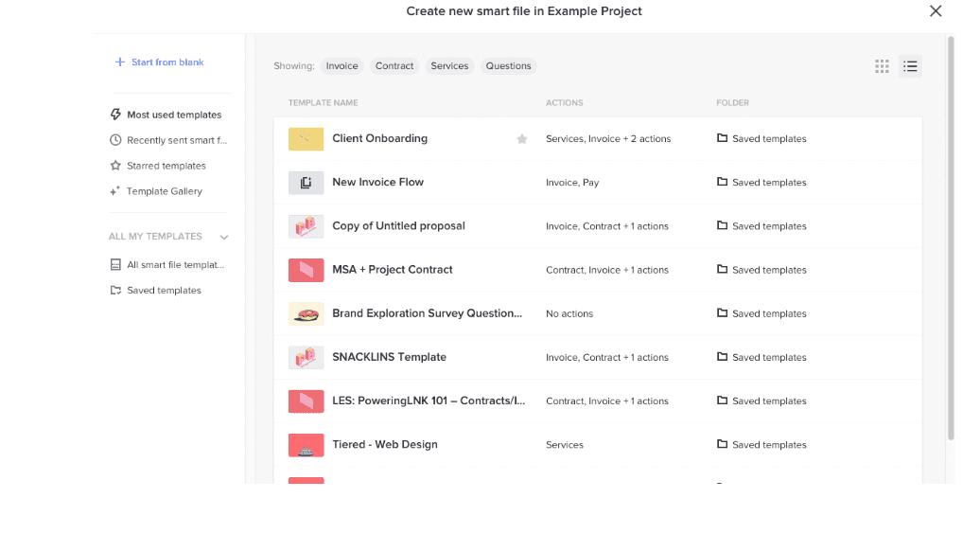Switch to grid view icon
The image size is (980, 534).
pyautogui.click(x=882, y=66)
